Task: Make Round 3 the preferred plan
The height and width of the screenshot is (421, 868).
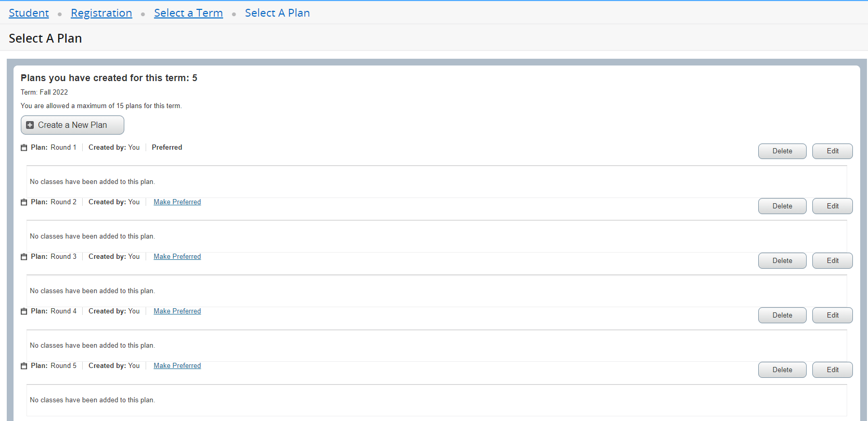Action: (x=177, y=257)
